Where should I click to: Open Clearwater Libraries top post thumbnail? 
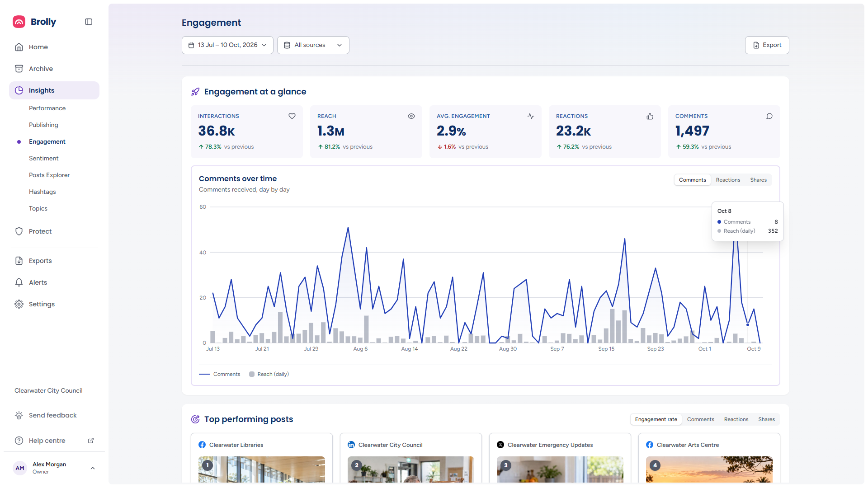click(x=262, y=469)
